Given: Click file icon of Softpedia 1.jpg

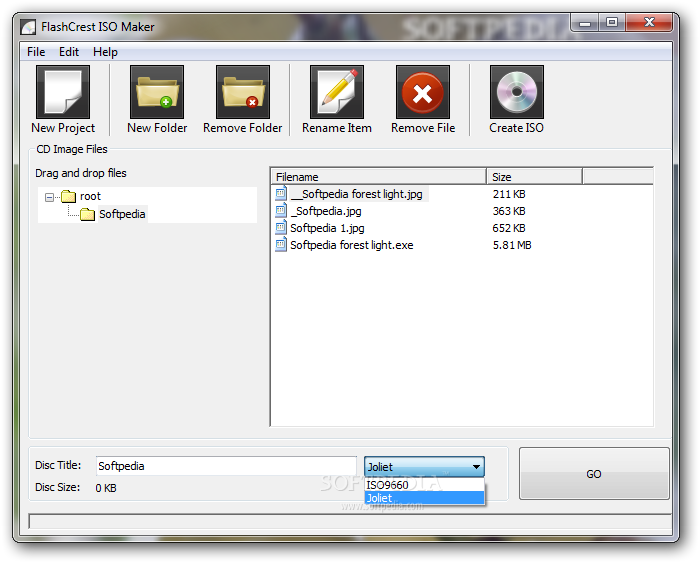Looking at the screenshot, I should (x=281, y=228).
